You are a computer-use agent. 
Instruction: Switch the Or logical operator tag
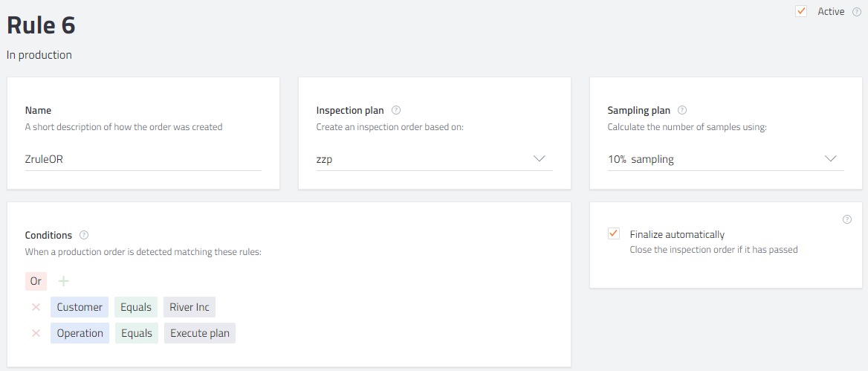click(x=36, y=281)
